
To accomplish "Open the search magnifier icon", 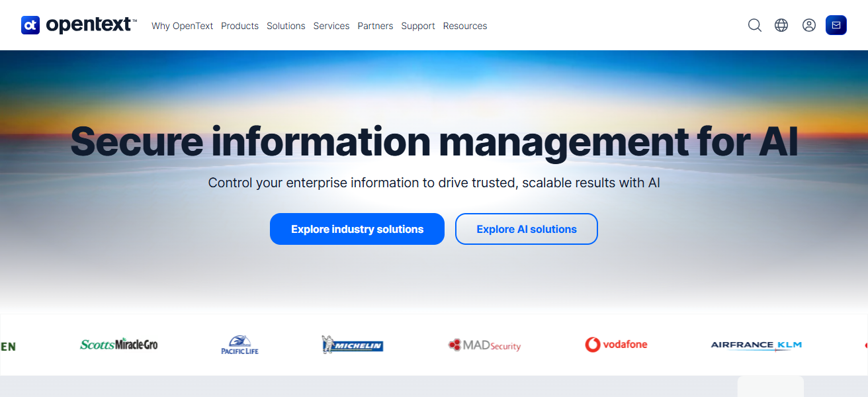I will pyautogui.click(x=755, y=25).
